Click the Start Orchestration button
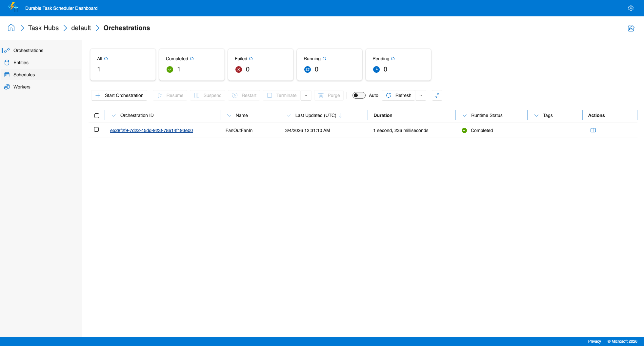The height and width of the screenshot is (346, 644). pyautogui.click(x=119, y=95)
